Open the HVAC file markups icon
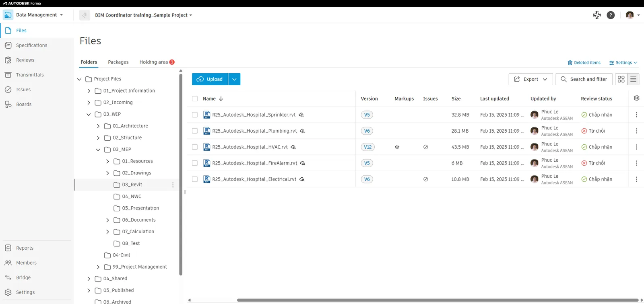This screenshot has height=304, width=644. pyautogui.click(x=397, y=147)
